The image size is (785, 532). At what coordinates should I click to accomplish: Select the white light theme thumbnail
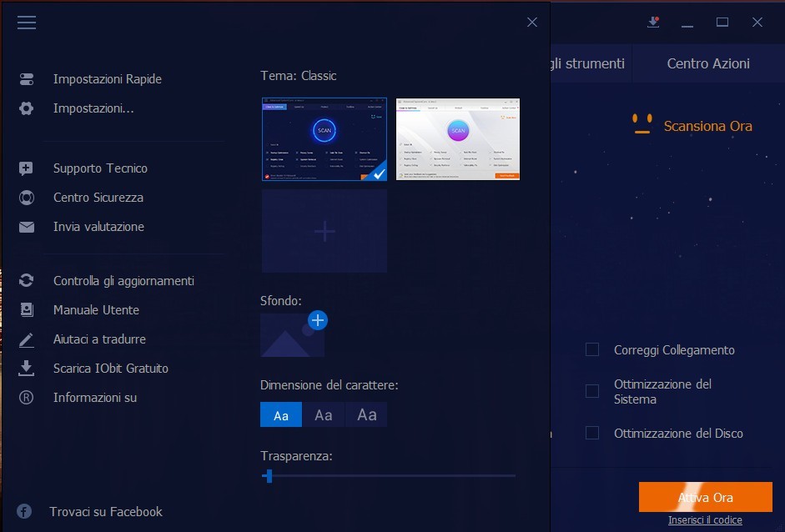coord(457,139)
